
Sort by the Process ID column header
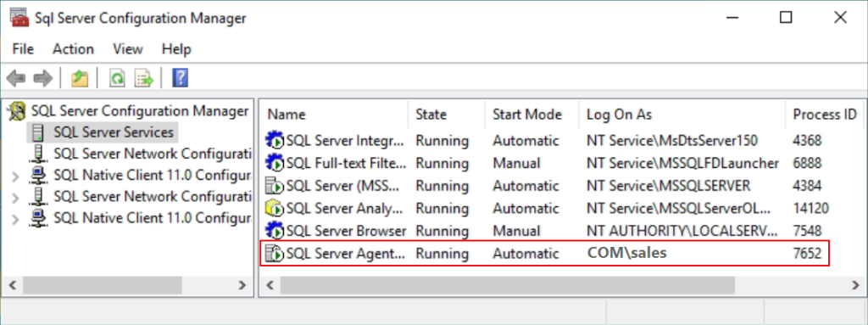click(x=825, y=115)
